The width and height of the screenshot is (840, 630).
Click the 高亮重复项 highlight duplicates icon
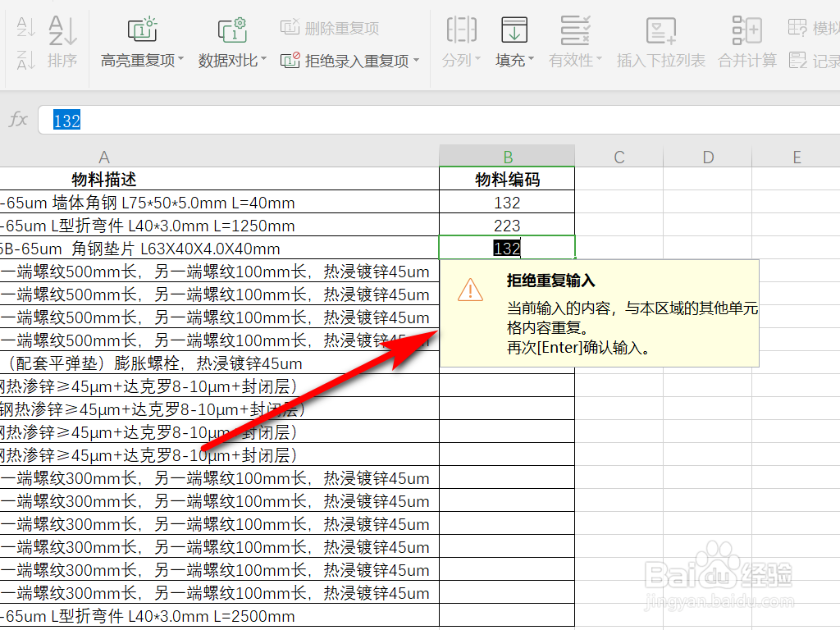coord(141,29)
